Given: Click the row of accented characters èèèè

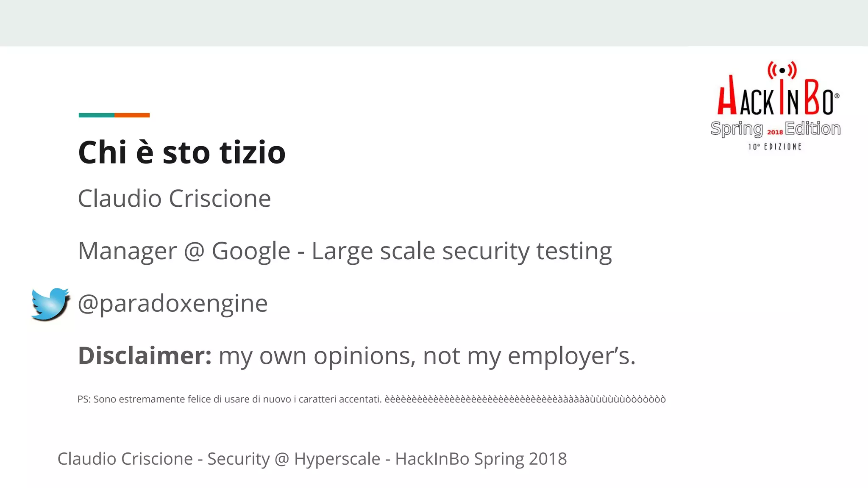Looking at the screenshot, I should 525,399.
